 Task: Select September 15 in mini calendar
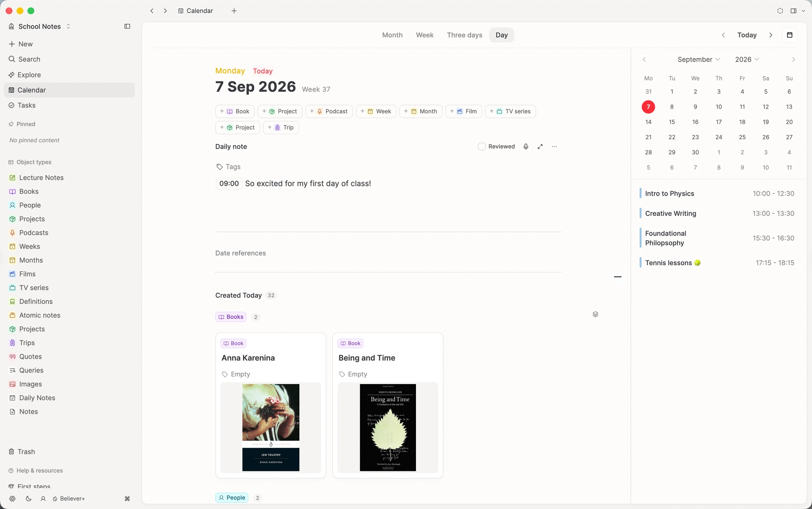click(672, 122)
